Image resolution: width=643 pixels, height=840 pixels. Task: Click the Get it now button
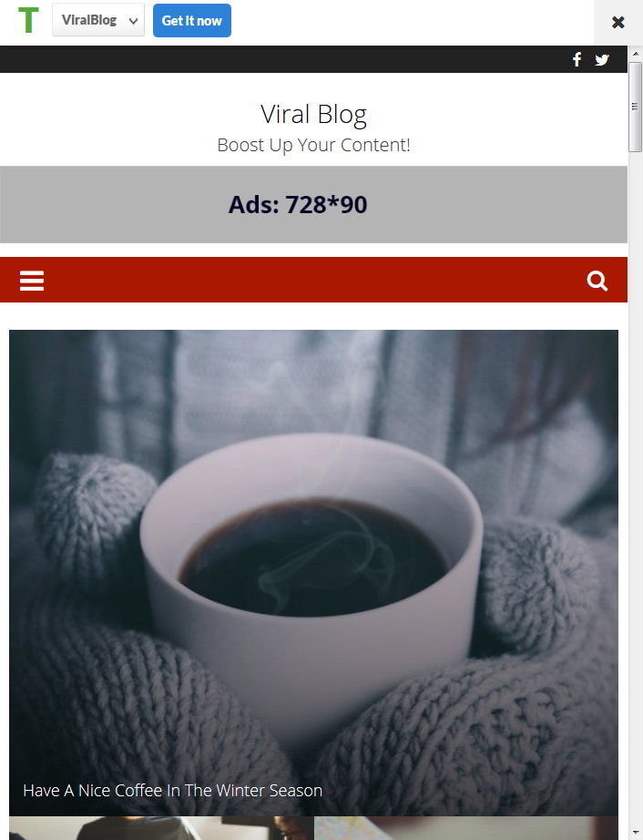[x=191, y=20]
